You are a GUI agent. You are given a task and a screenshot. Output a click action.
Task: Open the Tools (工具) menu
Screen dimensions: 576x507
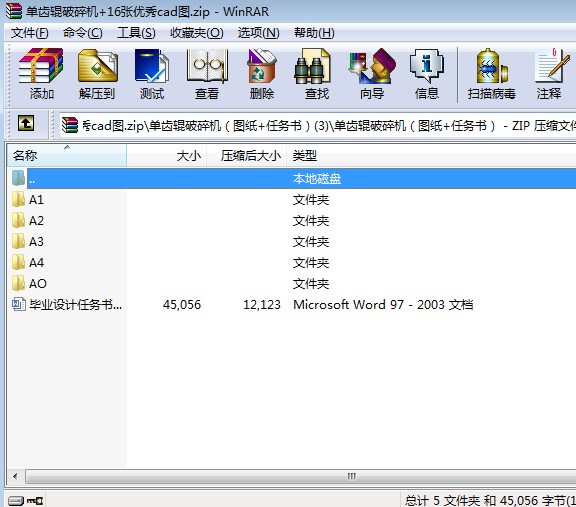click(x=136, y=33)
